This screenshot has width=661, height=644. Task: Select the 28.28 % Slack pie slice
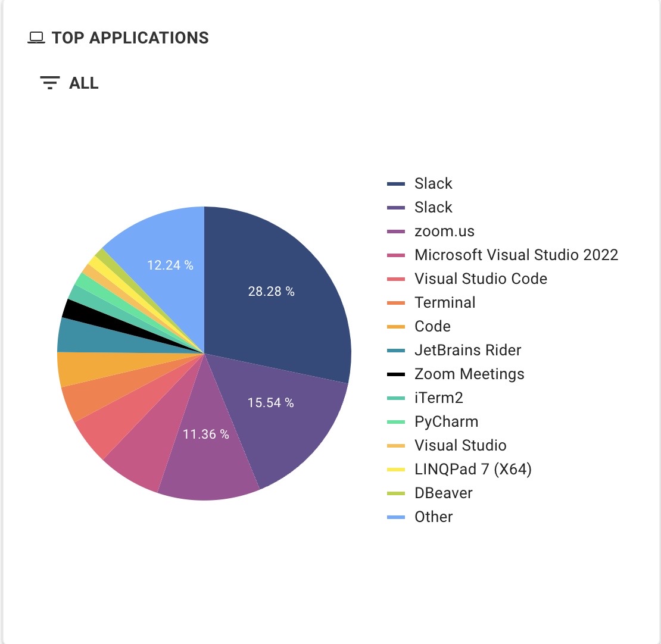click(x=278, y=295)
